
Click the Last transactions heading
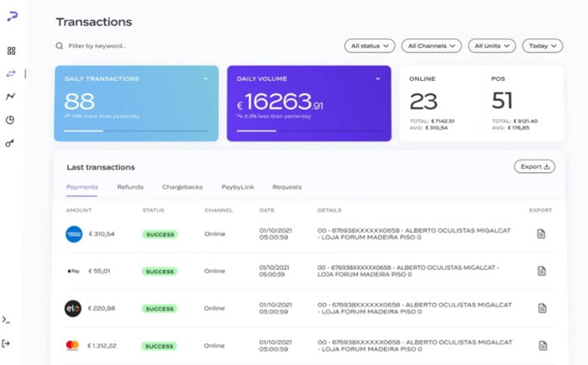[x=101, y=167]
